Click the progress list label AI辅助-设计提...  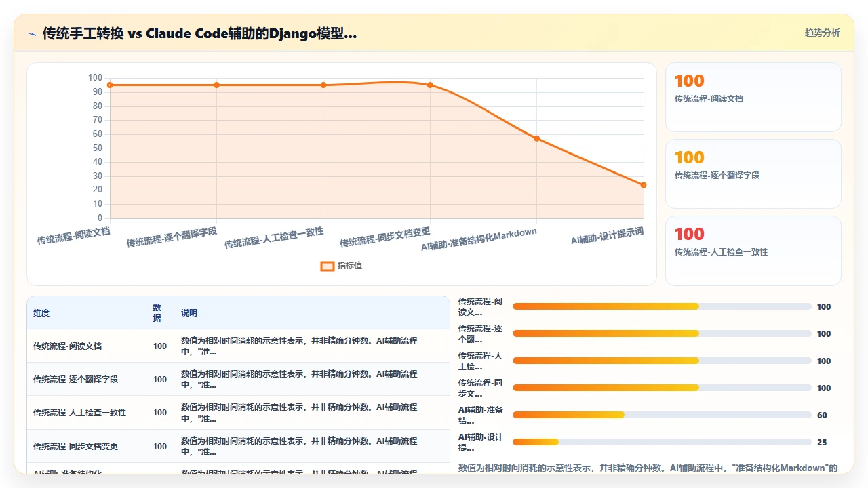[481, 443]
